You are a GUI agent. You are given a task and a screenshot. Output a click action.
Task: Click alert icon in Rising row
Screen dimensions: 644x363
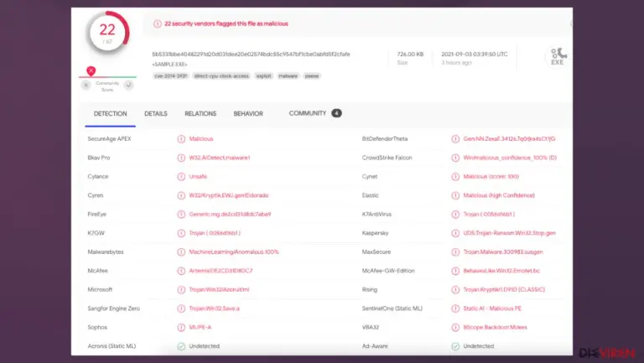455,290
